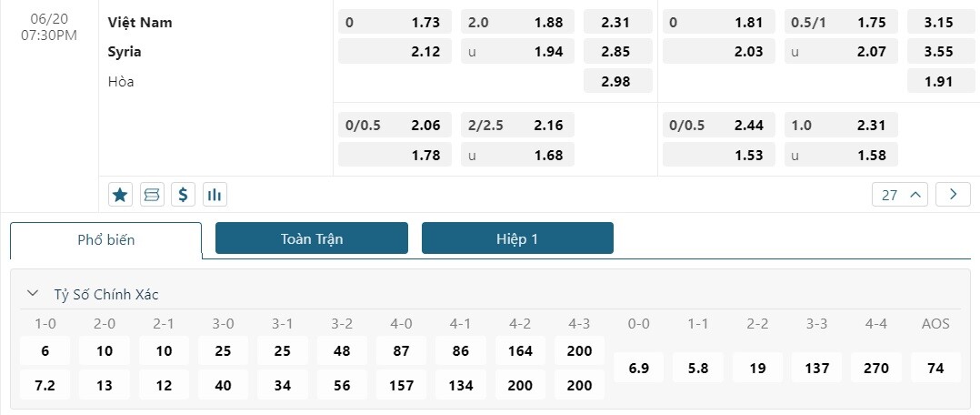Select Syria win odds 2.85

(618, 52)
